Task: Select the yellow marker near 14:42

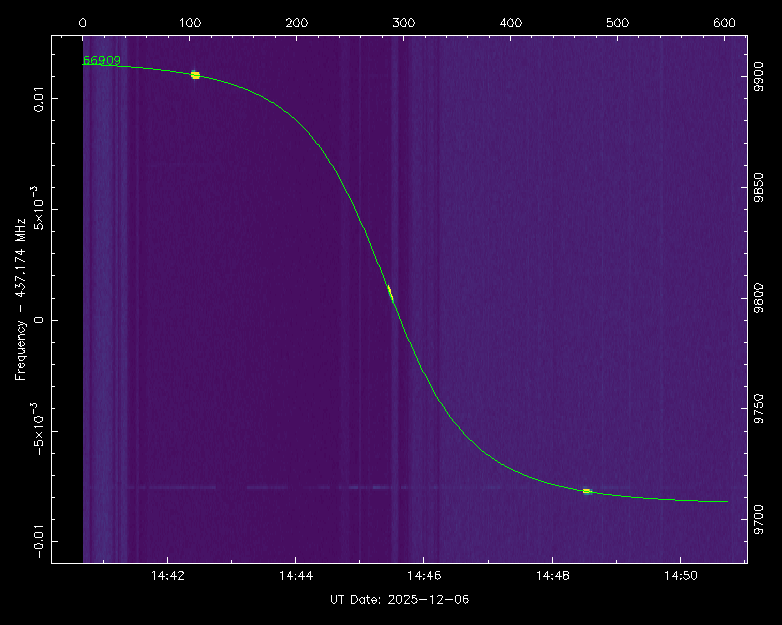Action: 195,75
